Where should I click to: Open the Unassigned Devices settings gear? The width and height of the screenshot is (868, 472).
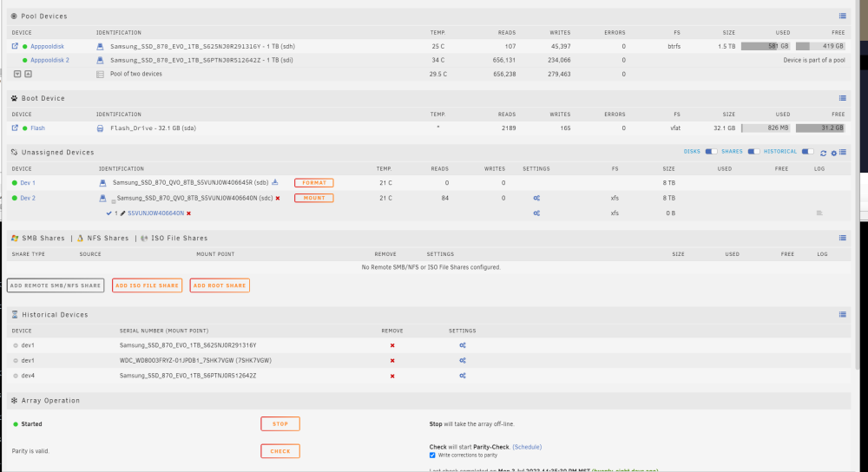(833, 154)
